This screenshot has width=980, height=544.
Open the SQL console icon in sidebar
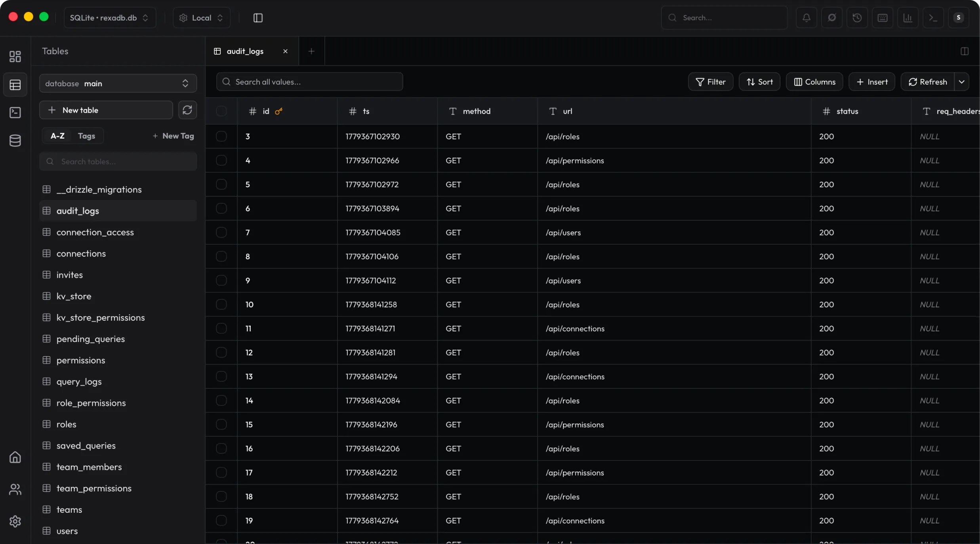point(15,112)
